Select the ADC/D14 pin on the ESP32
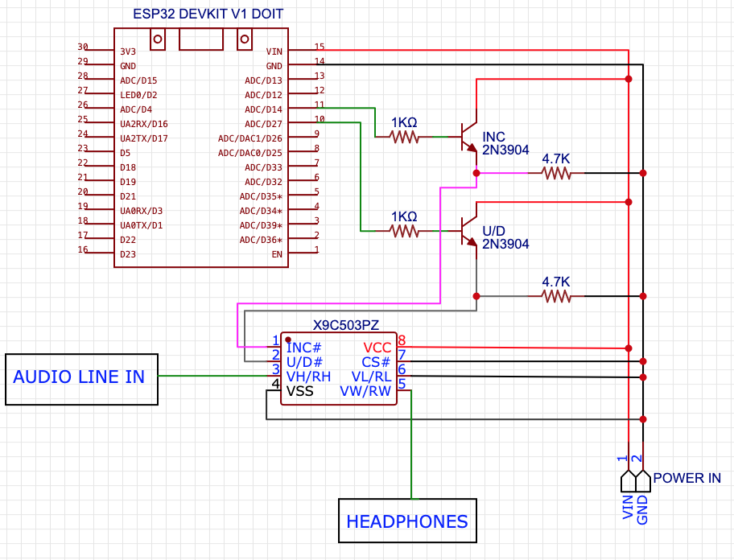This screenshot has height=560, width=734. coord(263,109)
